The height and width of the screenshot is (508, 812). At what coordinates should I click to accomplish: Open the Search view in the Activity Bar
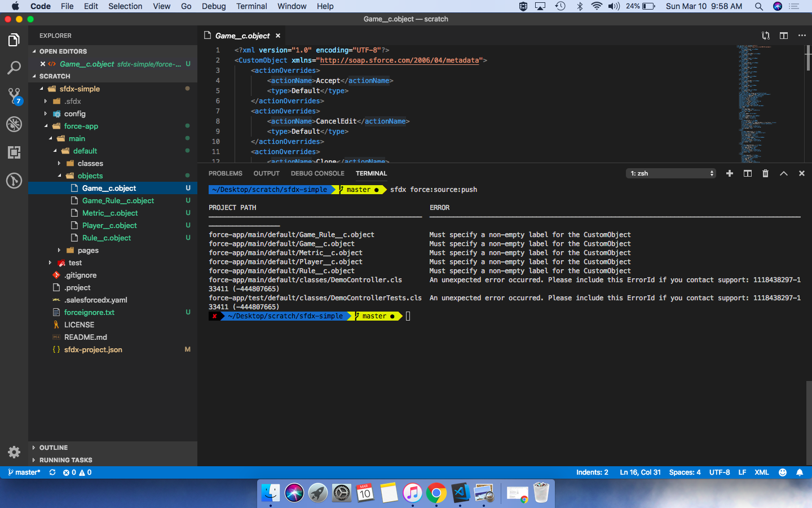(14, 67)
